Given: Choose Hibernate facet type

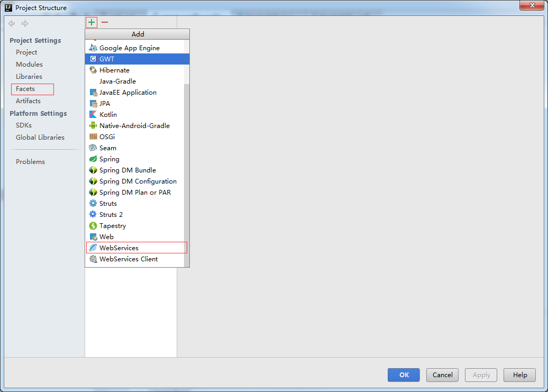Looking at the screenshot, I should click(134, 70).
